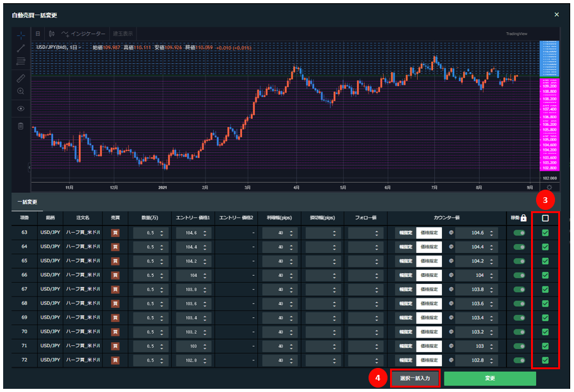Screen dimensions: 574x392
Task: Uncheck the selection checkbox for row 72
Action: (545, 360)
